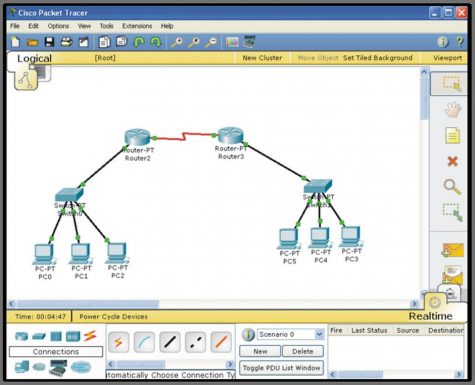Click the New scenario button
Screen dimensions: 475x385
260,351
